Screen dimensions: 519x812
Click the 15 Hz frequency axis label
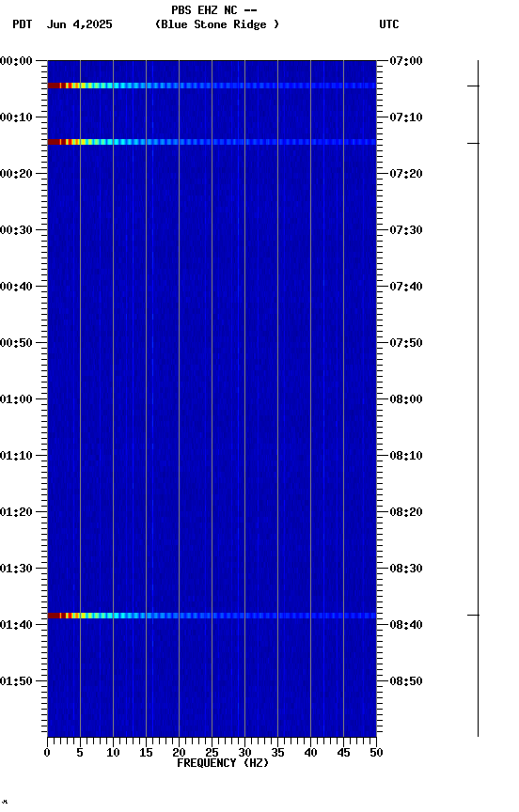tap(146, 753)
